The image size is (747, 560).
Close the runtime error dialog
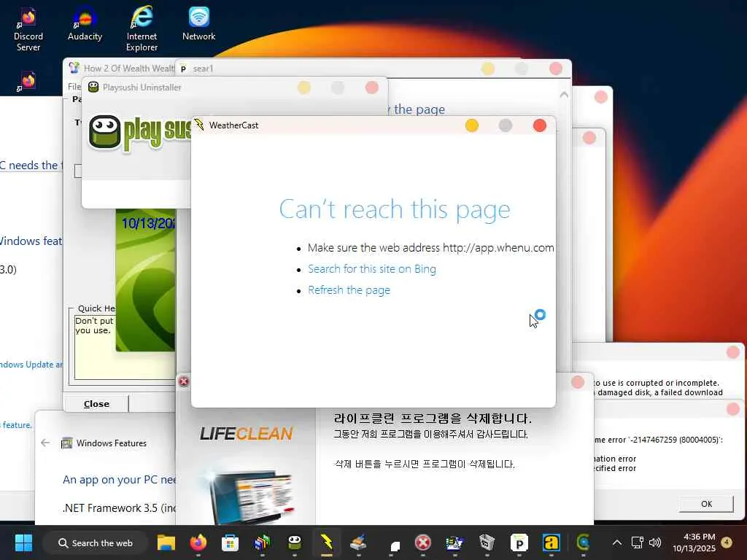[732, 408]
